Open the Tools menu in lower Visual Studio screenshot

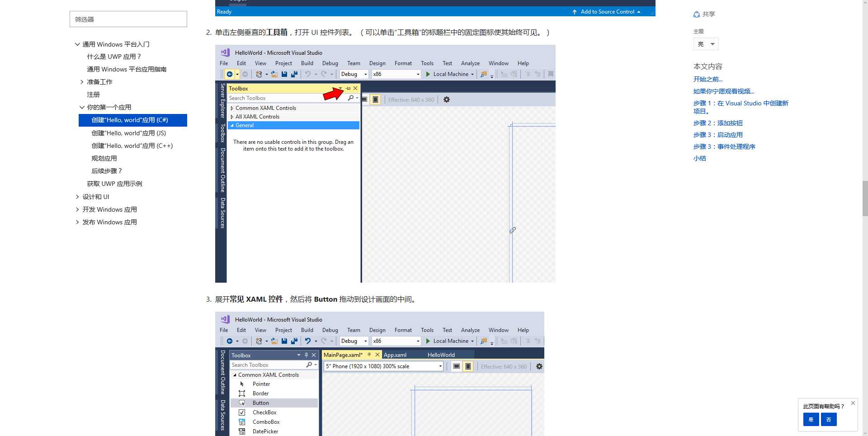[427, 330]
